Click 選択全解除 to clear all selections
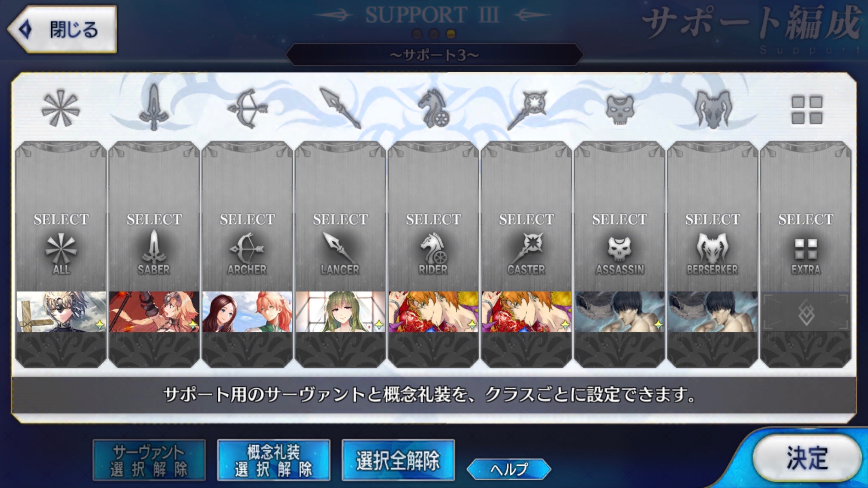 coord(398,460)
